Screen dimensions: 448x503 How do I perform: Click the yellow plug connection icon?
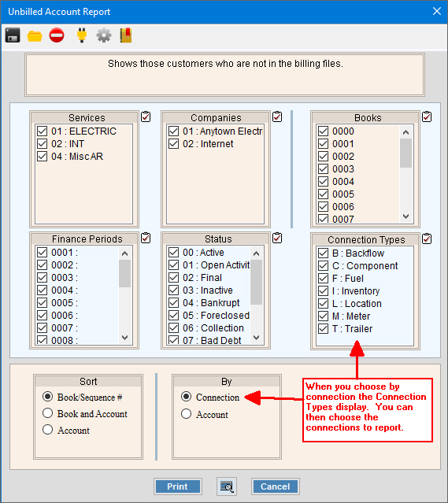click(x=82, y=35)
